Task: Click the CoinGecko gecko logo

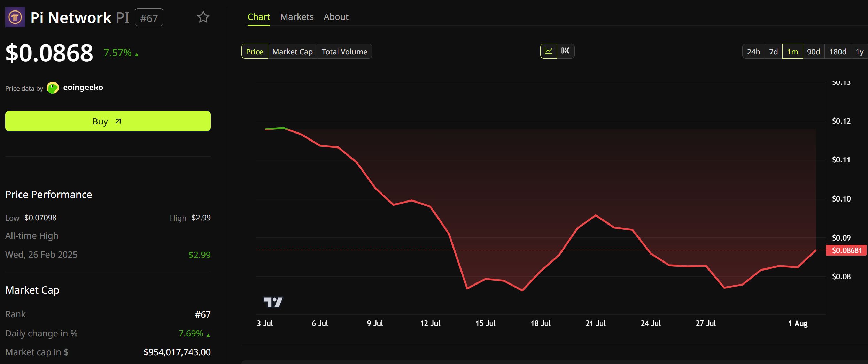Action: click(x=53, y=88)
